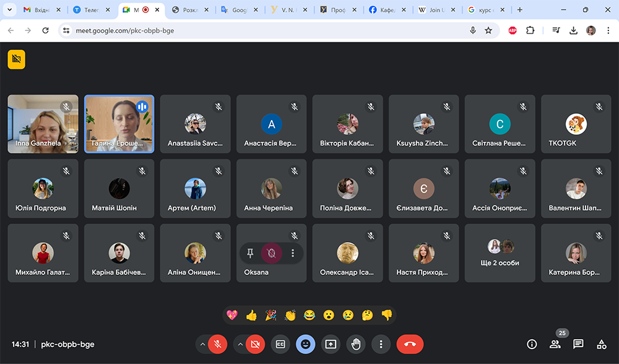Open the activities panel
619x364 pixels.
601,344
